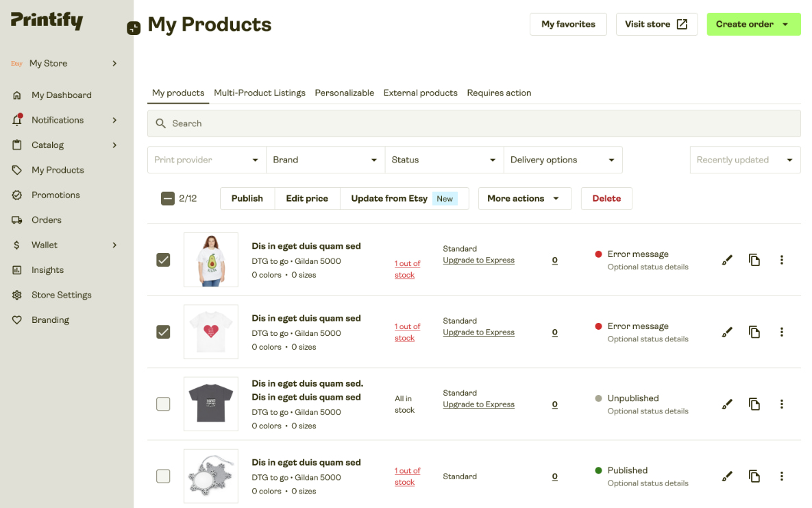Open the Delivery options dropdown
The height and width of the screenshot is (508, 812).
coord(563,160)
